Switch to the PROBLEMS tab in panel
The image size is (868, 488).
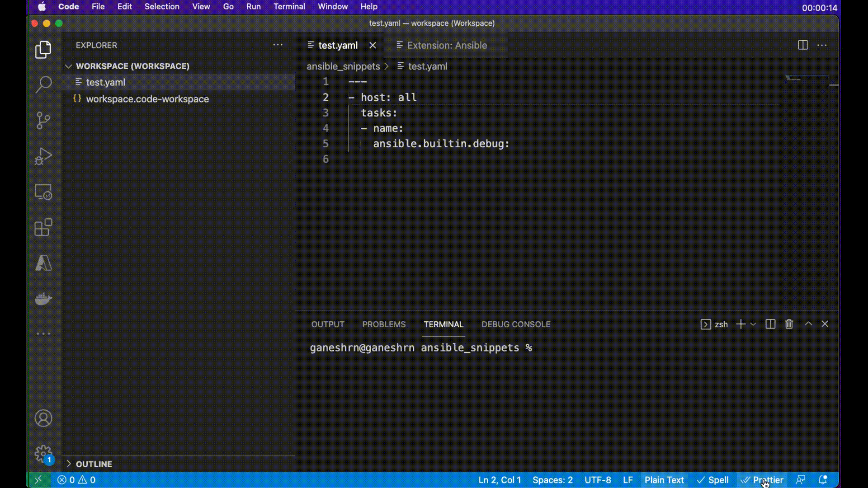(384, 324)
